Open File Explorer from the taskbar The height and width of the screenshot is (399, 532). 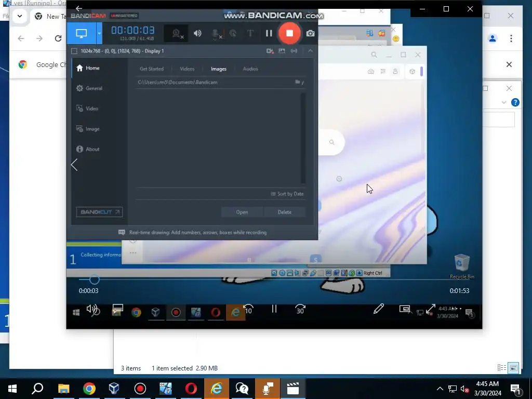pos(63,389)
